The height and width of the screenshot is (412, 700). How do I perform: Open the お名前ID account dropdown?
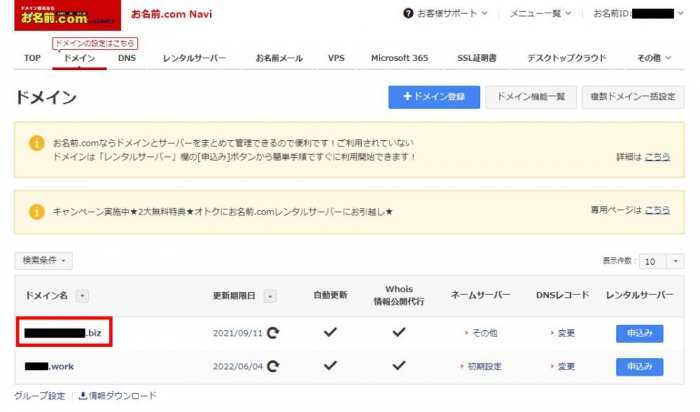pos(638,13)
